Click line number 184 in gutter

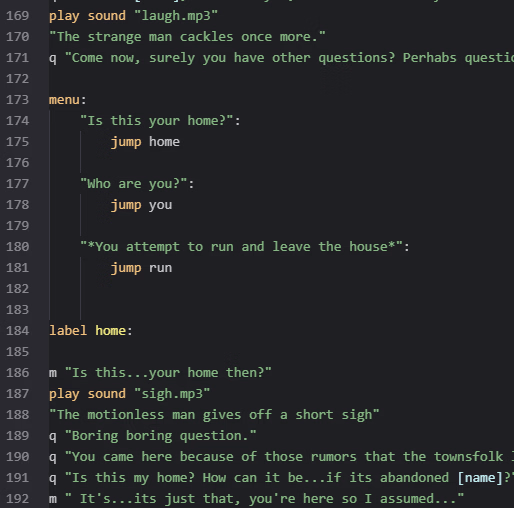[18, 331]
